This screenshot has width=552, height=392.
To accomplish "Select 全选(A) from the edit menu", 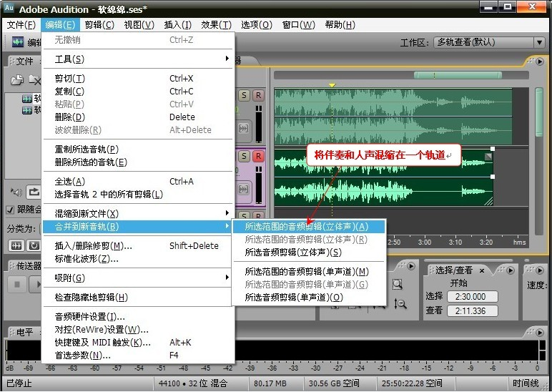I will pyautogui.click(x=138, y=182).
